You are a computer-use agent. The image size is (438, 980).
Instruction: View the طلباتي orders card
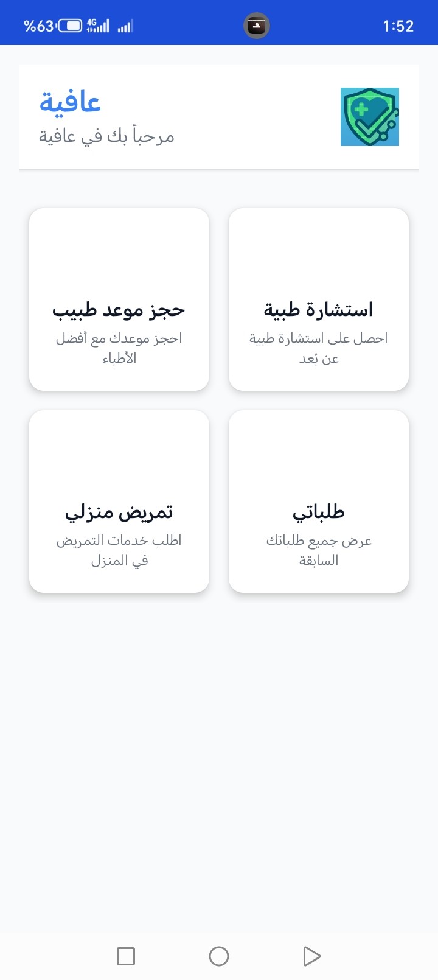click(318, 502)
